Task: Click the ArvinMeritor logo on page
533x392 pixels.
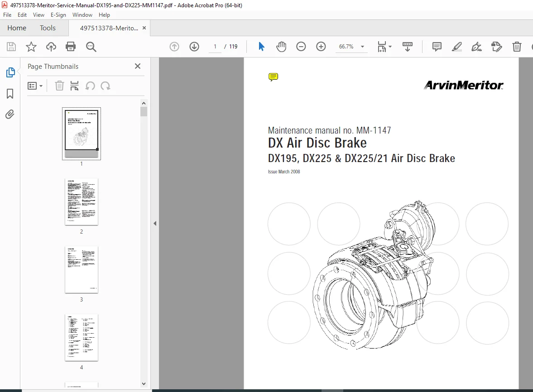Action: tap(464, 85)
